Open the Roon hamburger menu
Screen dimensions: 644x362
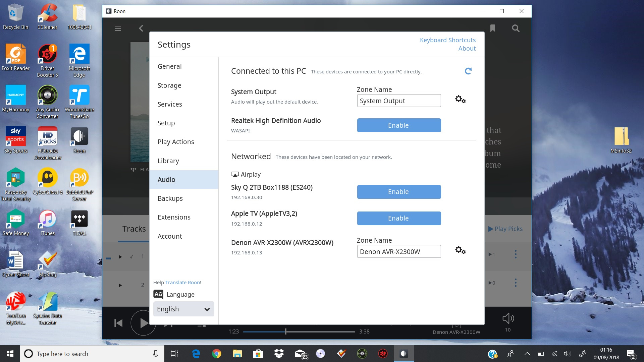click(x=118, y=28)
